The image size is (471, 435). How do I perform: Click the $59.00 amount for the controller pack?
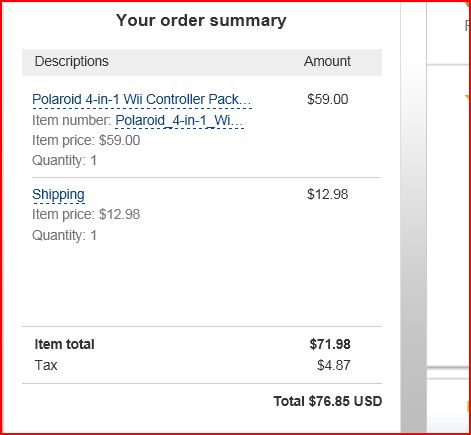(328, 99)
